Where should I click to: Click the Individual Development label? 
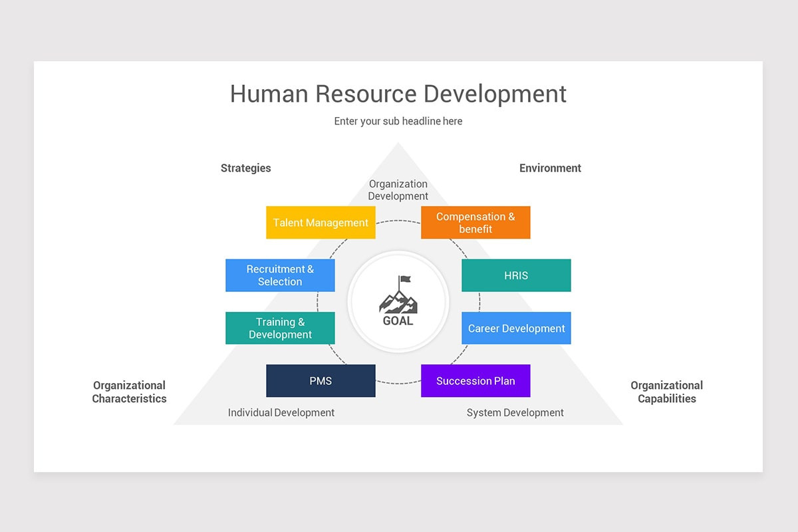click(x=281, y=412)
